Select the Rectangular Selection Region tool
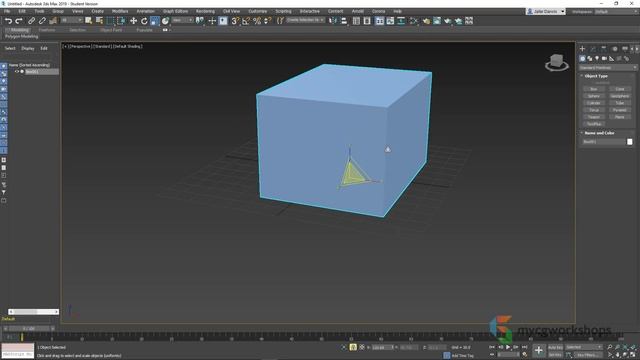 point(110,21)
